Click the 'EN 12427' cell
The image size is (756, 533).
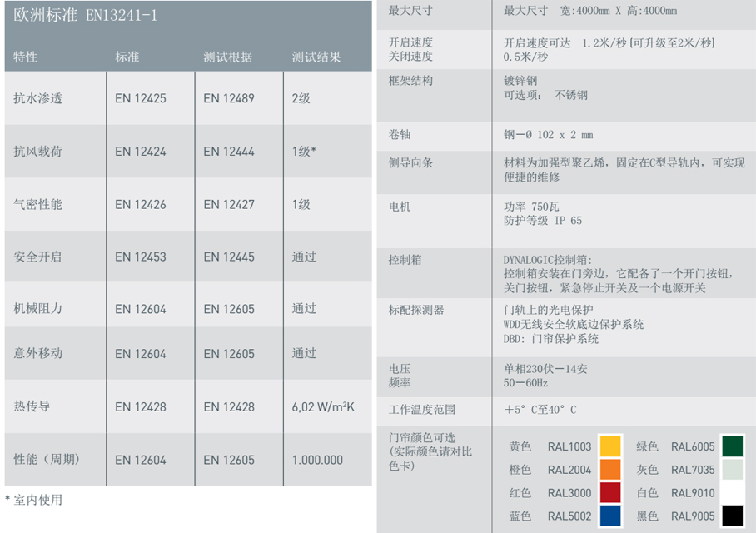coord(228,205)
